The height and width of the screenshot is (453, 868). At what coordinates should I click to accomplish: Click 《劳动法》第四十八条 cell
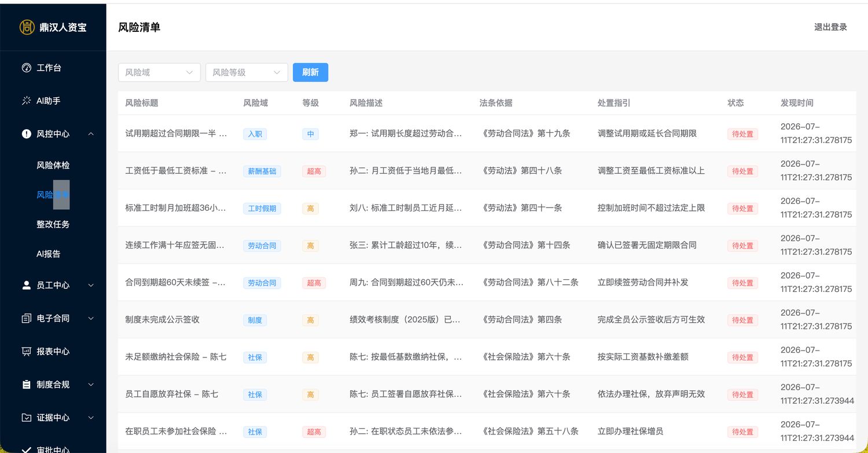click(x=521, y=170)
